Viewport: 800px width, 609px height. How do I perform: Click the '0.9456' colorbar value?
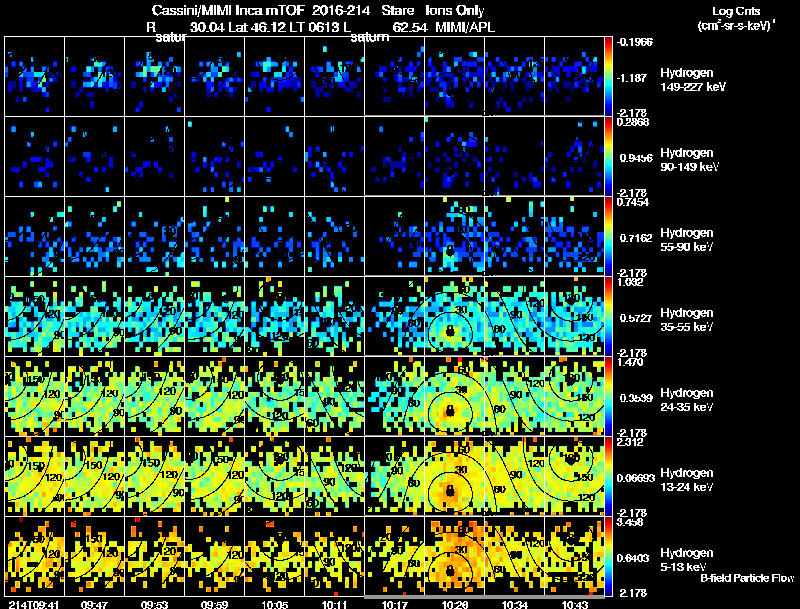coord(636,158)
